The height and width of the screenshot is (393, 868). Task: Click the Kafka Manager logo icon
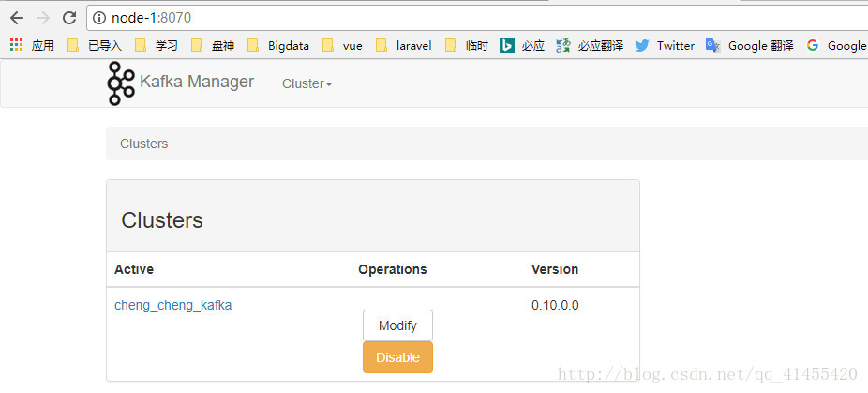[x=121, y=83]
